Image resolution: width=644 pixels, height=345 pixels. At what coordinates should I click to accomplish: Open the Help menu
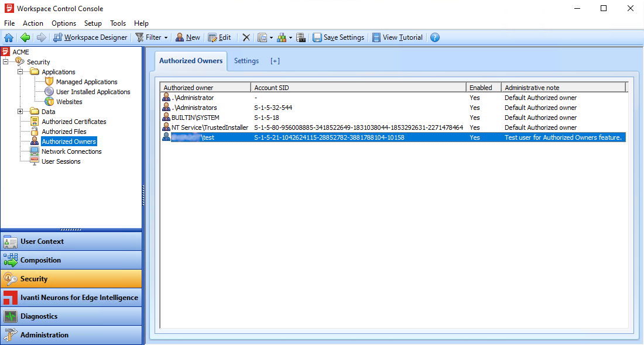tap(141, 23)
